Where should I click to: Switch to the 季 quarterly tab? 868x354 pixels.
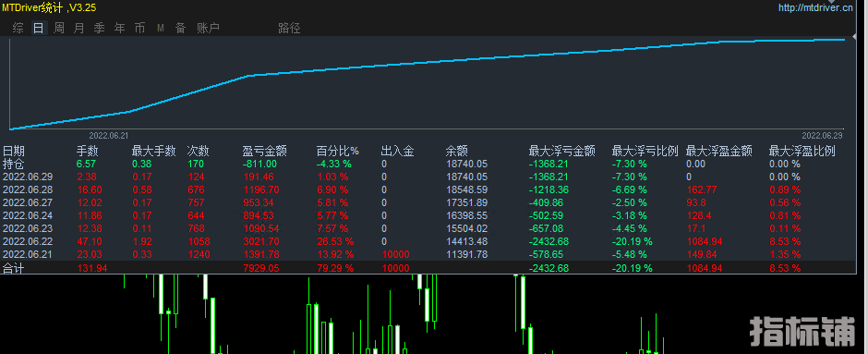99,29
